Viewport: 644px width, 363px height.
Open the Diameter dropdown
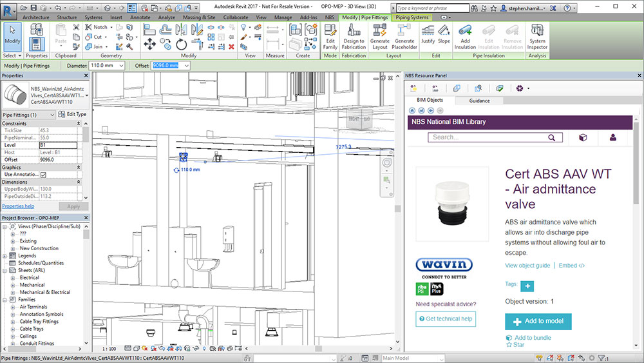[122, 66]
